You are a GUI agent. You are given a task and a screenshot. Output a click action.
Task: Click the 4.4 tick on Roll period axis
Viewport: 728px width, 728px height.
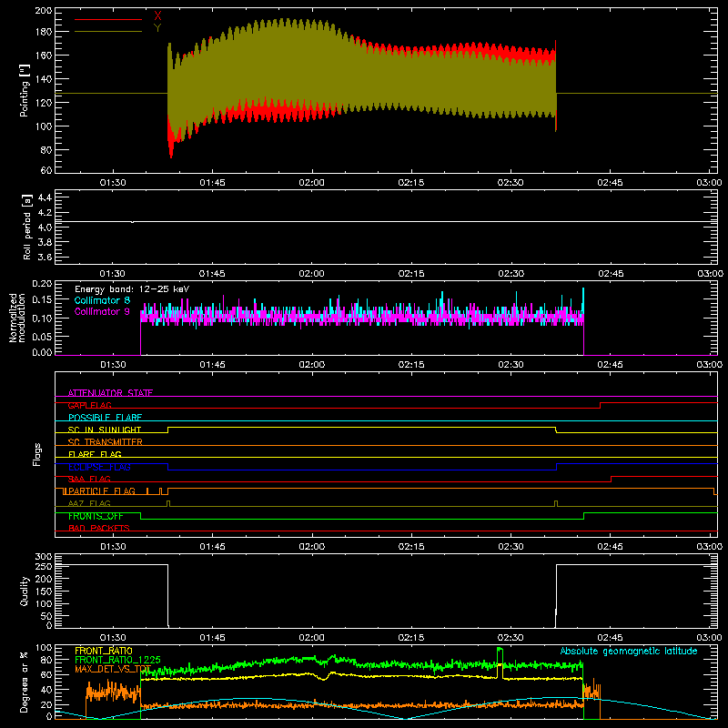tap(45, 197)
